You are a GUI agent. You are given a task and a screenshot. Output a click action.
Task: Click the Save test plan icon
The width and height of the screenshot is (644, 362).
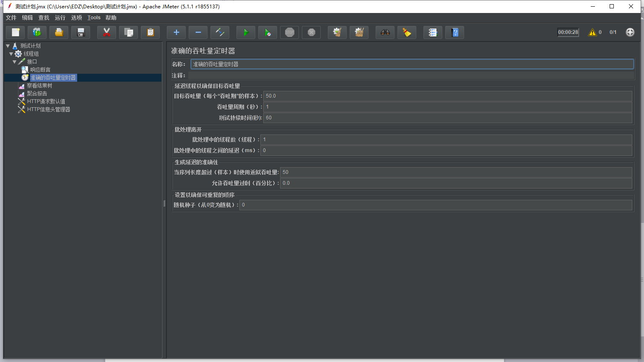point(81,32)
